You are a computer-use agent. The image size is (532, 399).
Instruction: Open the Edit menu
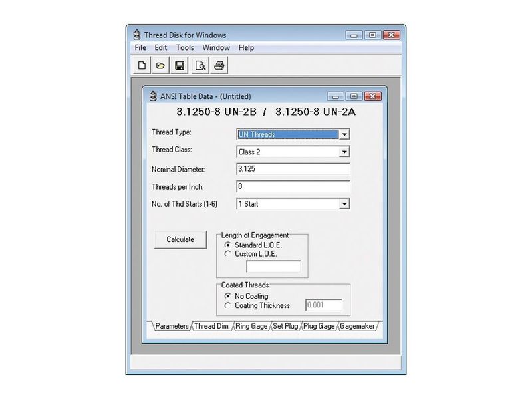[161, 47]
